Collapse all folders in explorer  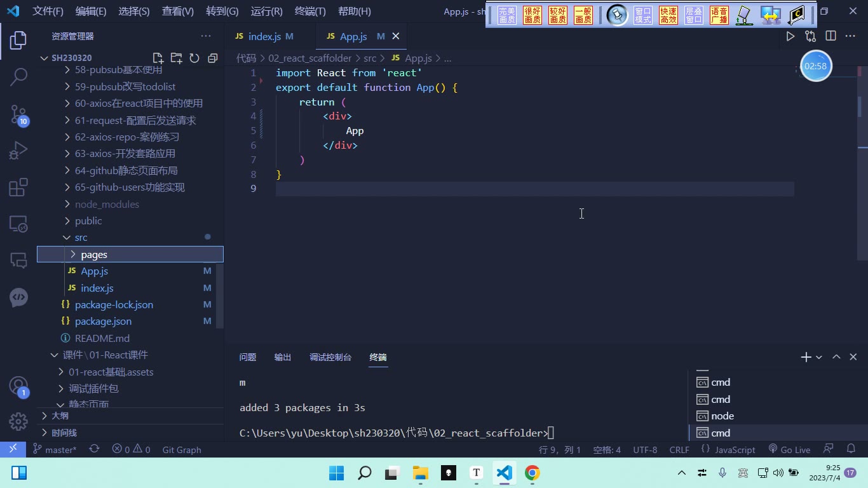pos(213,58)
